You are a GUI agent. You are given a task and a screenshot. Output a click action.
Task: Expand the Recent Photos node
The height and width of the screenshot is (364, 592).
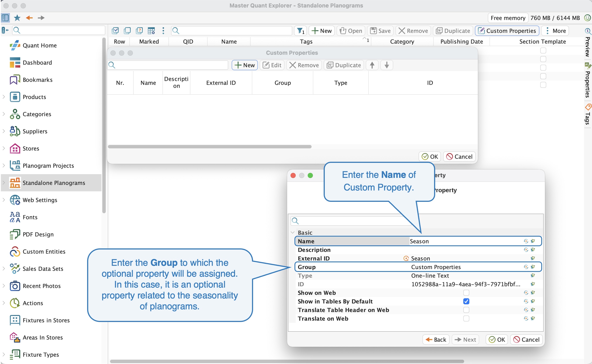coord(4,286)
